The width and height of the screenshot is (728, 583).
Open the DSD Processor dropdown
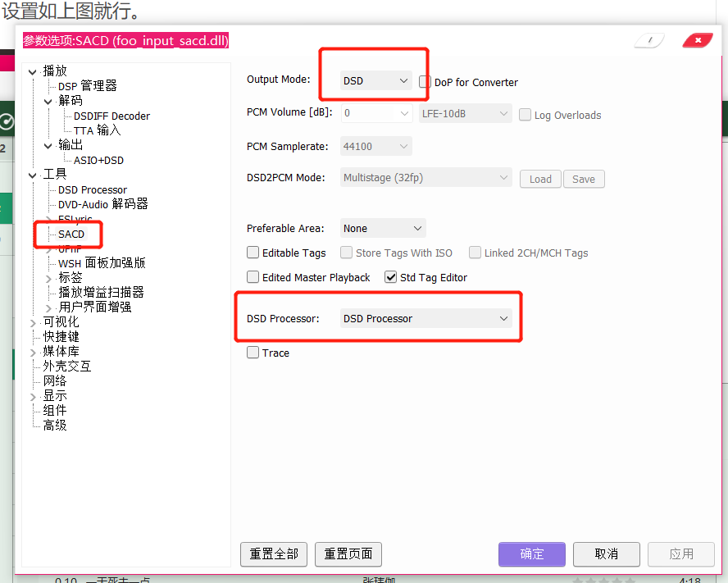426,317
